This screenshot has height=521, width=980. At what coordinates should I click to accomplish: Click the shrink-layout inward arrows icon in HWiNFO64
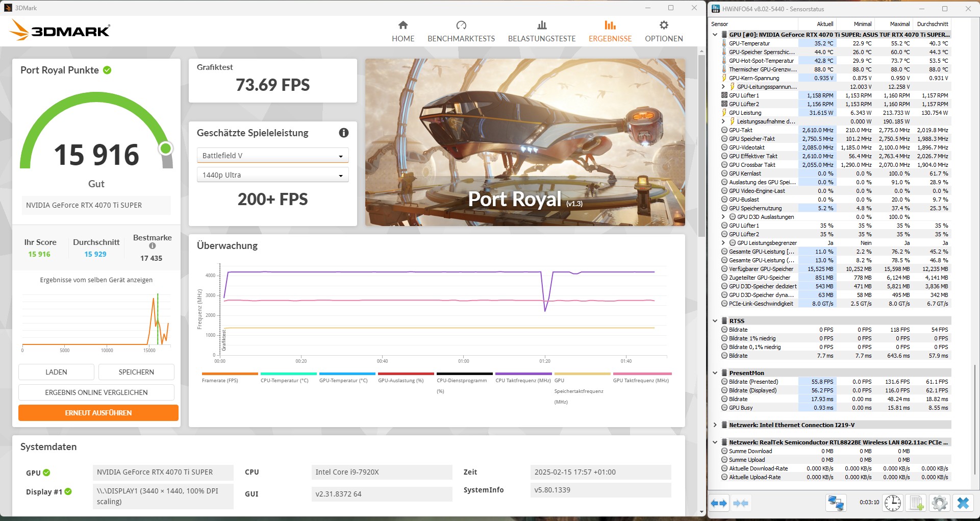click(x=740, y=503)
